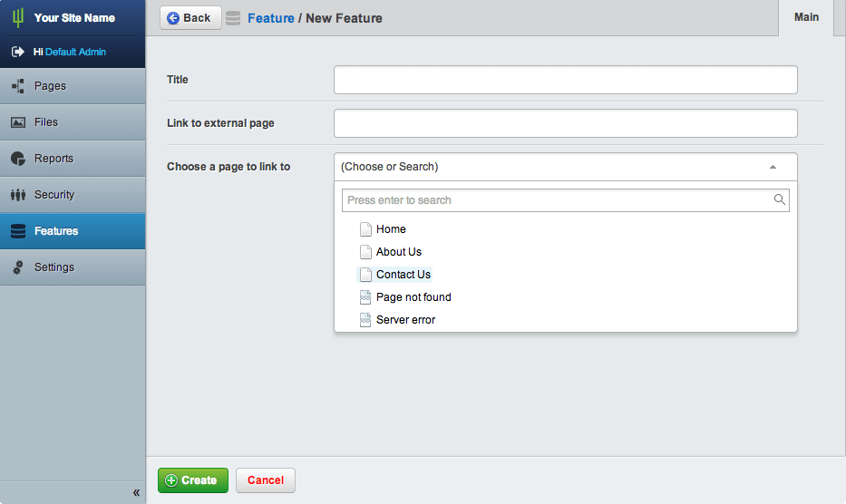Image resolution: width=846 pixels, height=504 pixels.
Task: Collapse the sidebar with the double-arrow icon
Action: [x=136, y=492]
